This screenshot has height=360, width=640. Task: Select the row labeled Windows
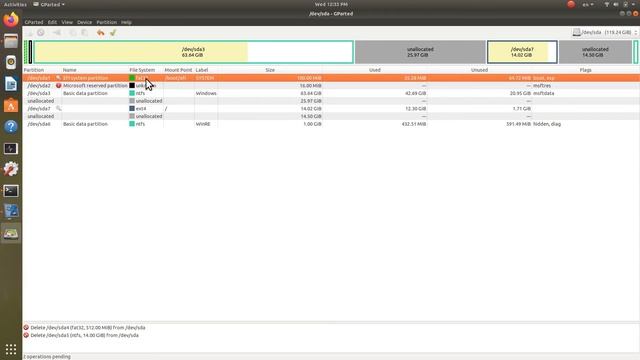coord(331,93)
